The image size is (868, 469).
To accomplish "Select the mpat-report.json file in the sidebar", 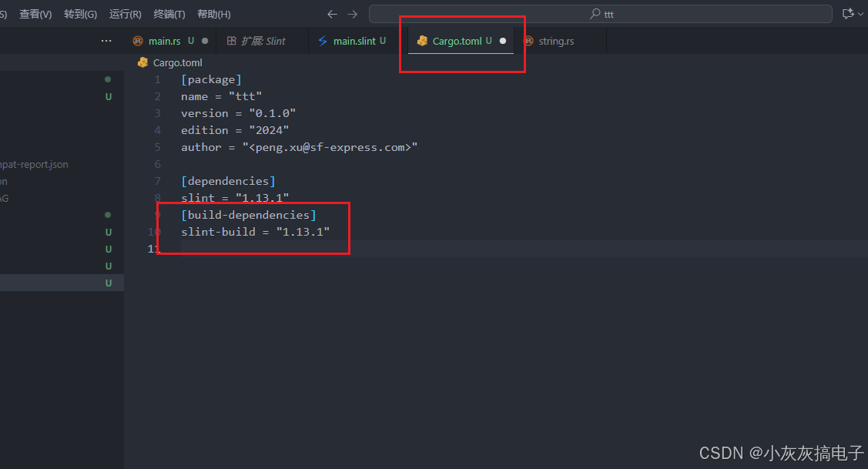I will [35, 164].
